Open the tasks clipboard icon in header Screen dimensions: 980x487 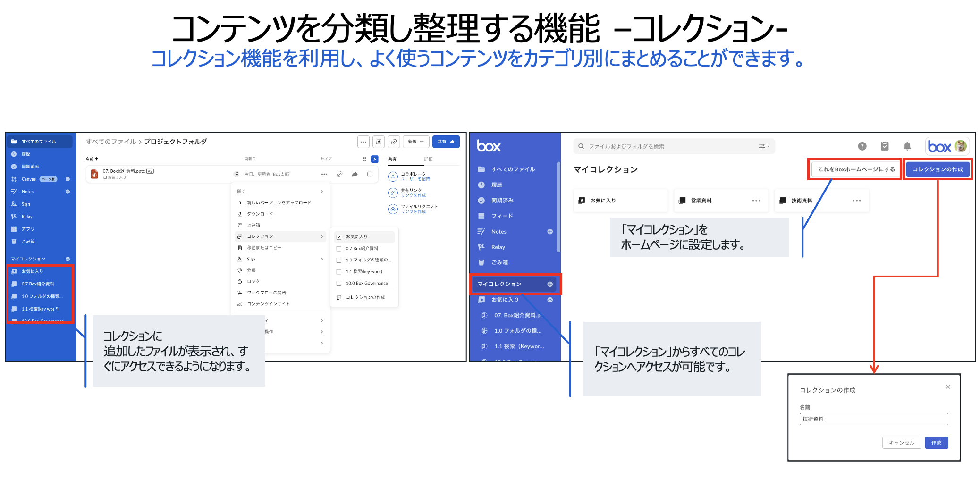click(x=885, y=146)
